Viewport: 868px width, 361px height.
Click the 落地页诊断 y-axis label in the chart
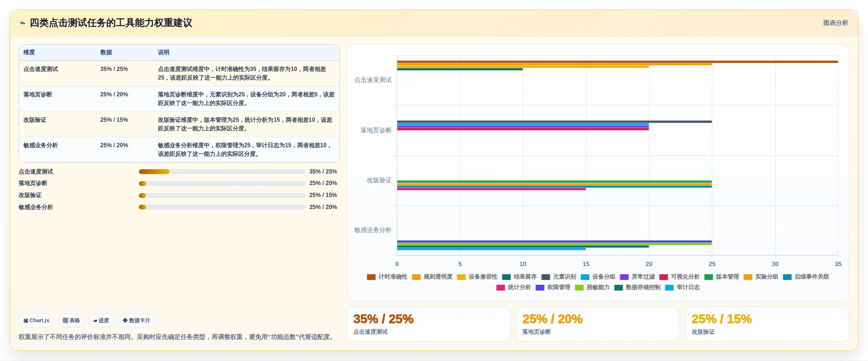[x=376, y=130]
